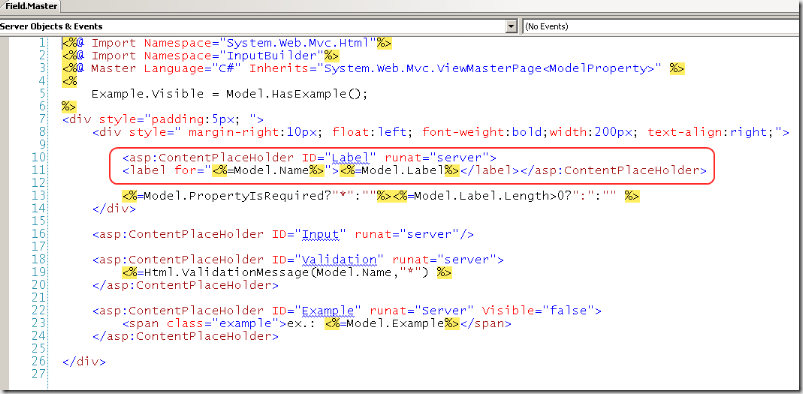This screenshot has height=394, width=803.
Task: Click line number 16 in the margin
Action: click(x=38, y=235)
